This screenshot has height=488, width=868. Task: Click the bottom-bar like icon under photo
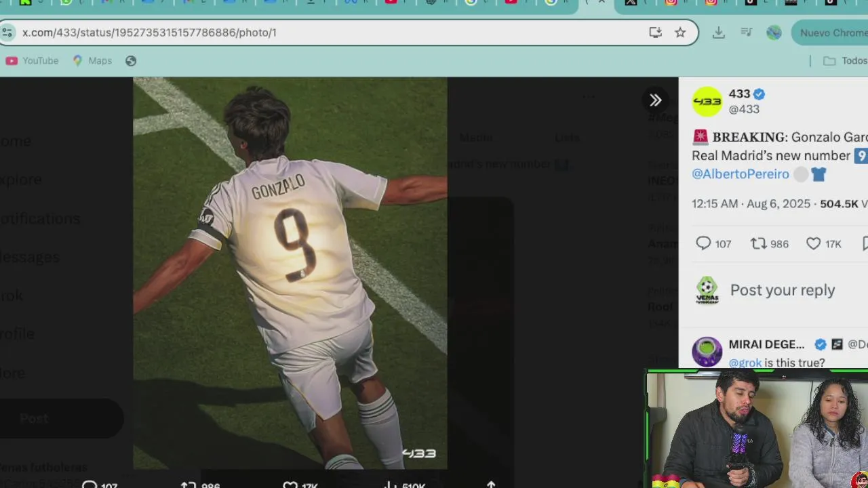point(290,485)
